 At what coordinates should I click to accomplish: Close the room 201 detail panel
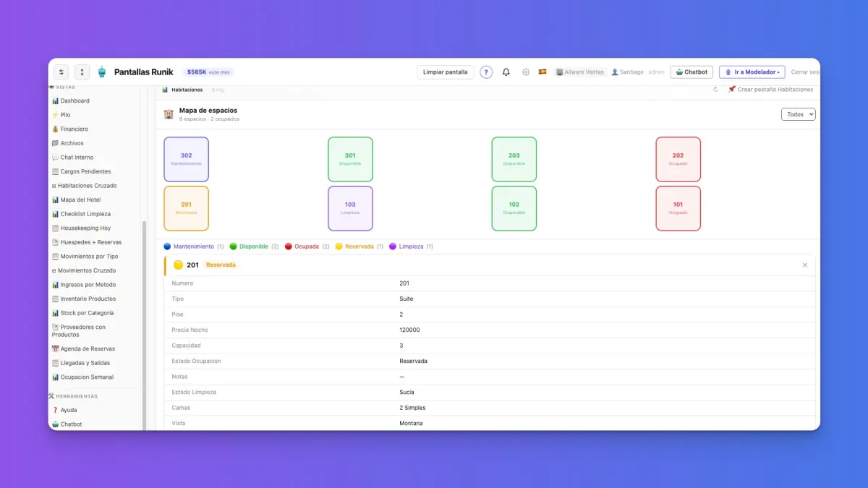(805, 265)
